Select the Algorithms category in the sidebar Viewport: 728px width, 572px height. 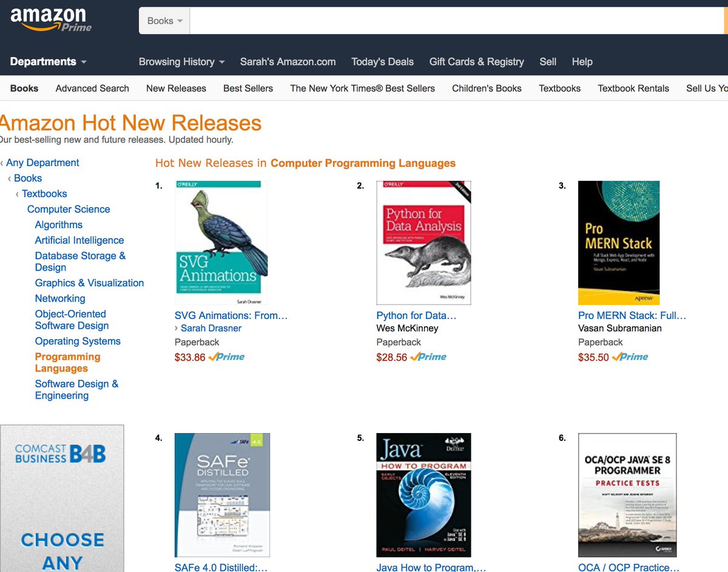[x=58, y=224]
